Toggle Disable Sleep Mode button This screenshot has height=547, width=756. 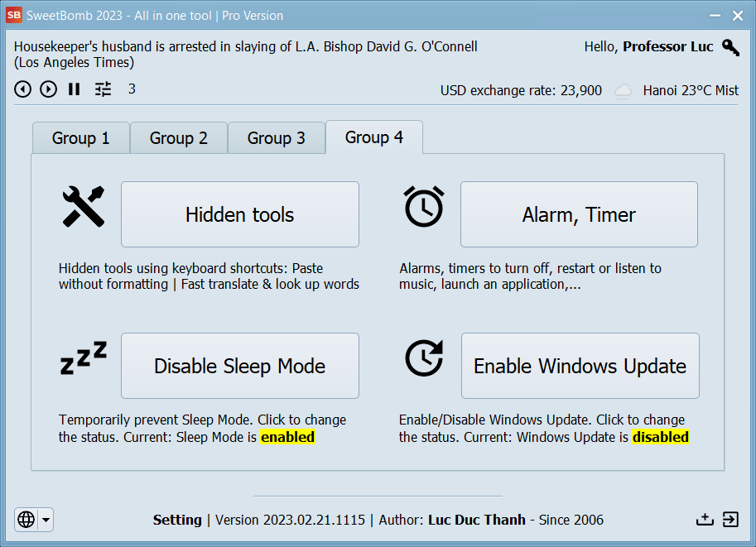point(240,367)
